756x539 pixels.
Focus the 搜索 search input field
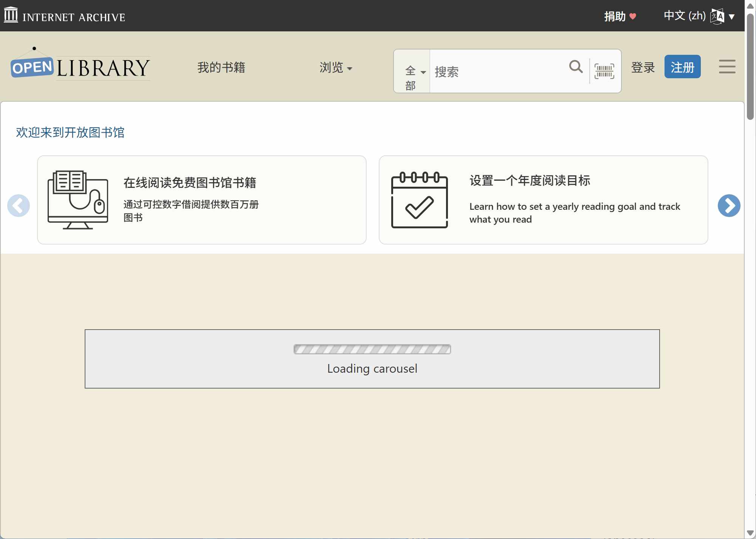point(498,71)
